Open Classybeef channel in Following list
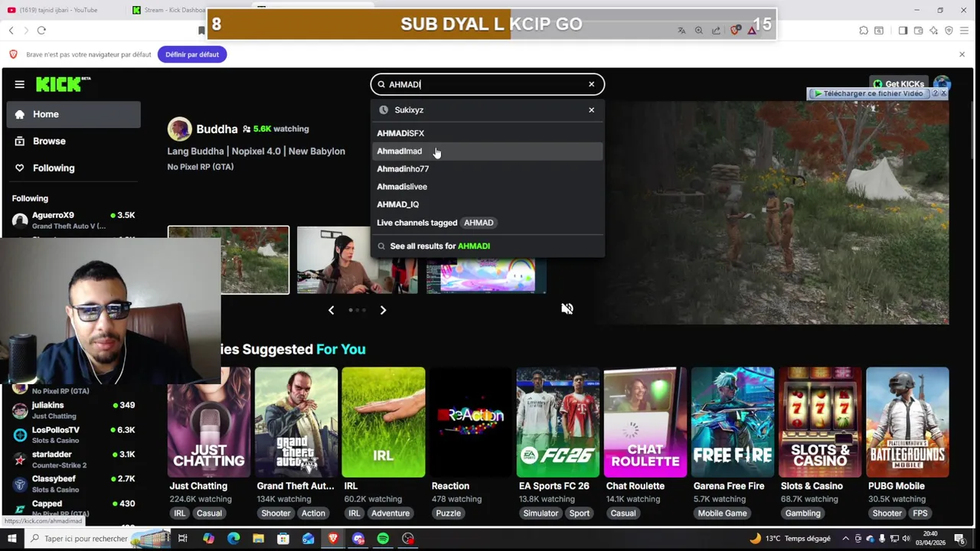 tap(74, 484)
